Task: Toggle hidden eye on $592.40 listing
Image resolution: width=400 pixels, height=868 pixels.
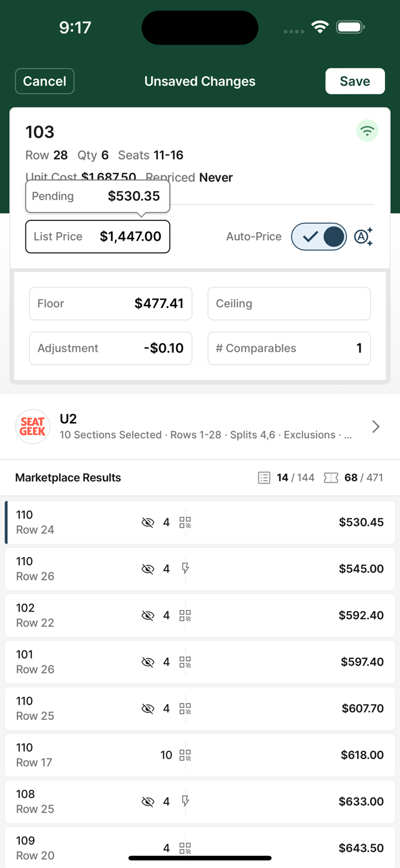Action: 148,616
